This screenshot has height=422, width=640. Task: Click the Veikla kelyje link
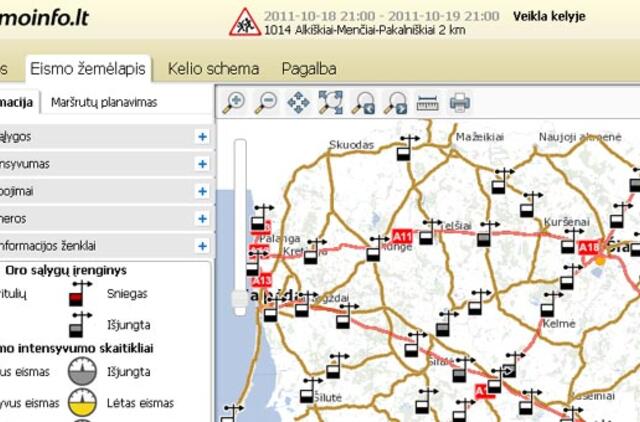(x=549, y=16)
